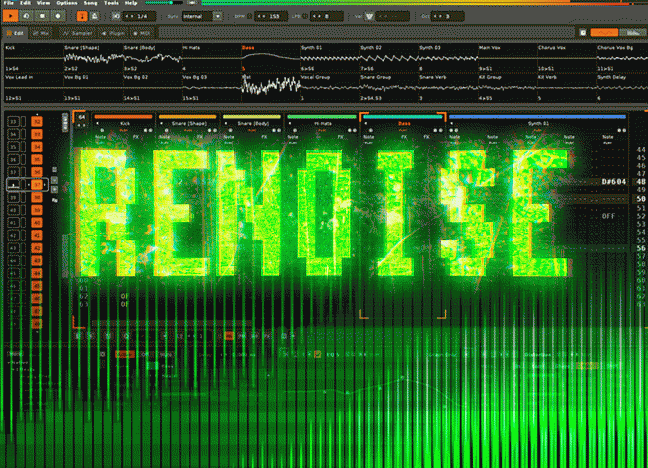The height and width of the screenshot is (468, 648).
Task: Click the pattern length 64 box
Action: 82,117
